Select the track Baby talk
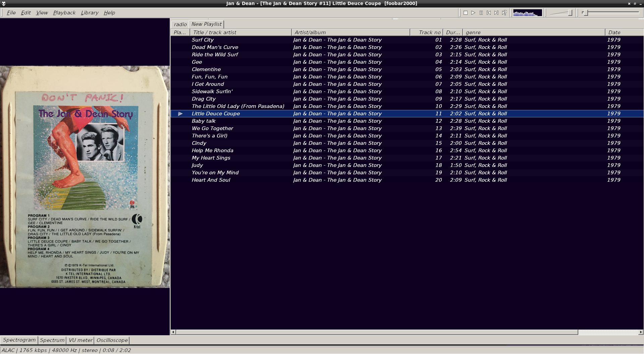644x354 pixels. pos(407,121)
